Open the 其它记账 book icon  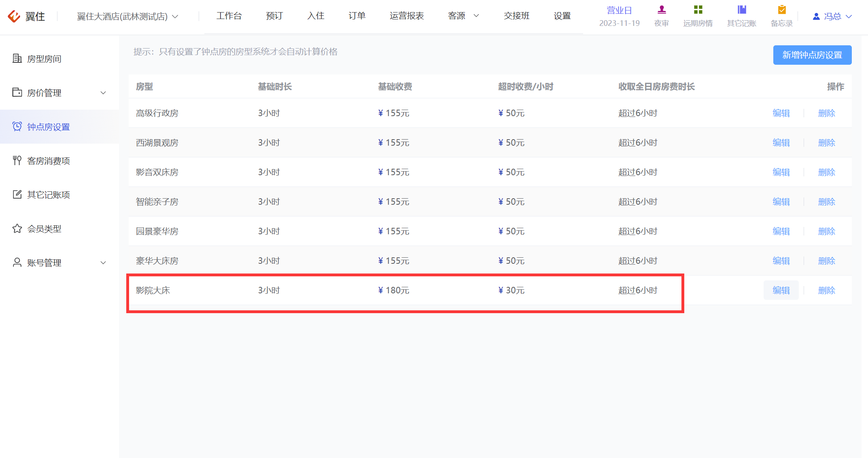coord(742,10)
